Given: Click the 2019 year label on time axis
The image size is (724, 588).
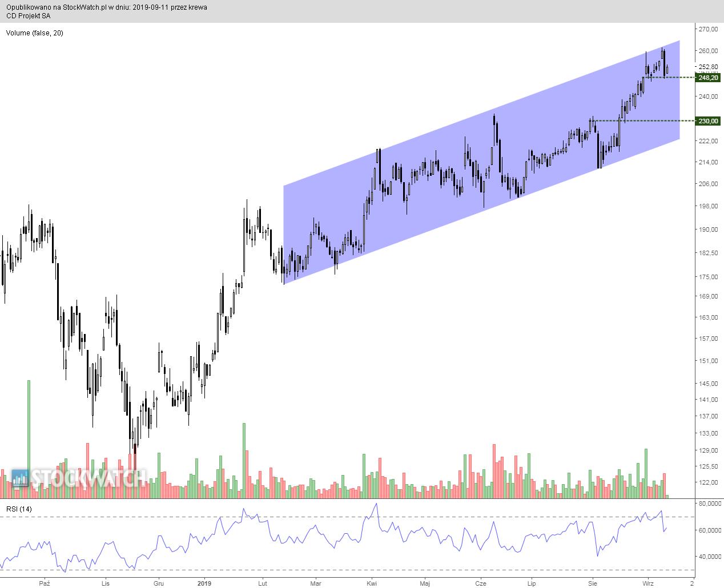Looking at the screenshot, I should [x=204, y=583].
